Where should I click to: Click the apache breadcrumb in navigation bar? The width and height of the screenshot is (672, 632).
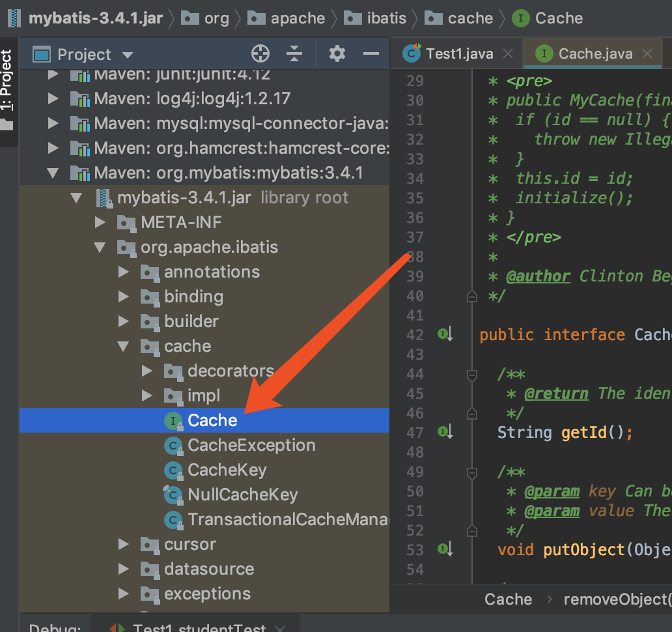click(x=298, y=18)
